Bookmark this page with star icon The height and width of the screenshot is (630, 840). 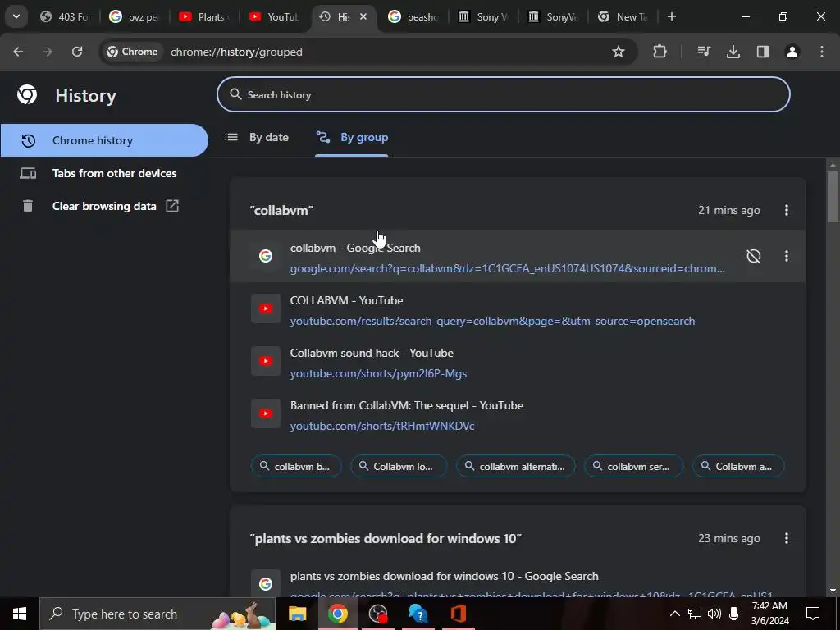619,52
